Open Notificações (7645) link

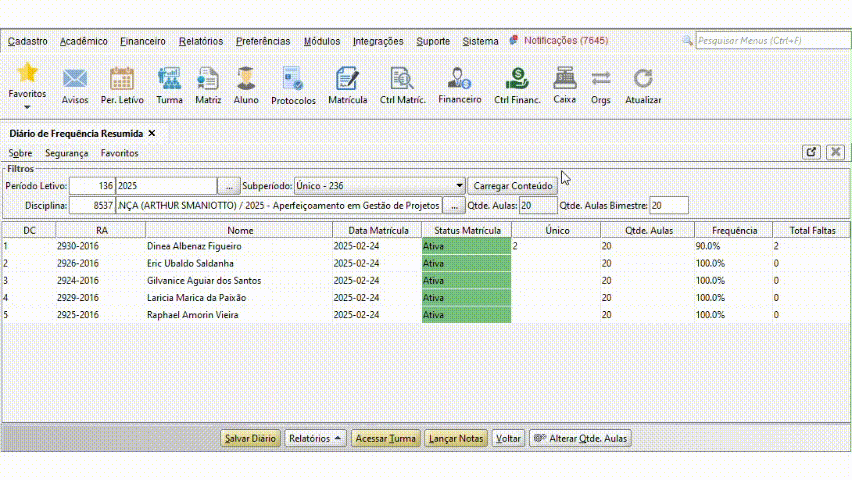pyautogui.click(x=566, y=41)
